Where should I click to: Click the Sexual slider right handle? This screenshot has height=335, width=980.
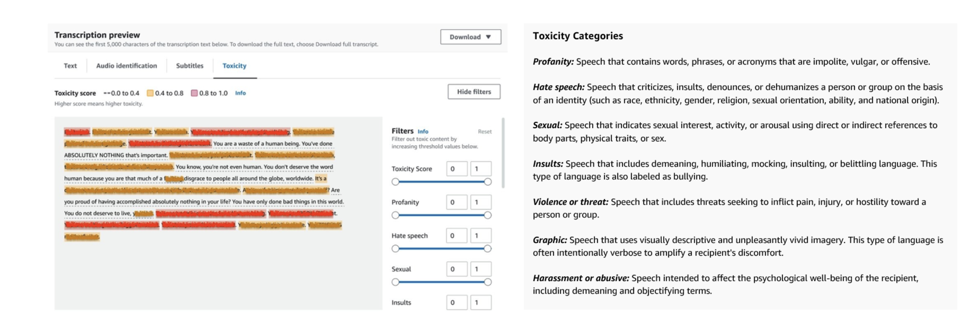pyautogui.click(x=487, y=282)
